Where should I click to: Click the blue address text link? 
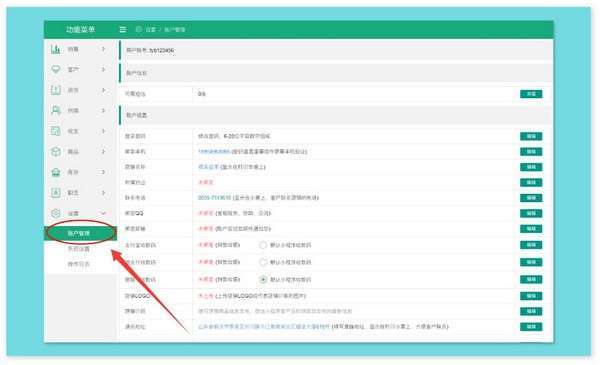click(x=264, y=327)
